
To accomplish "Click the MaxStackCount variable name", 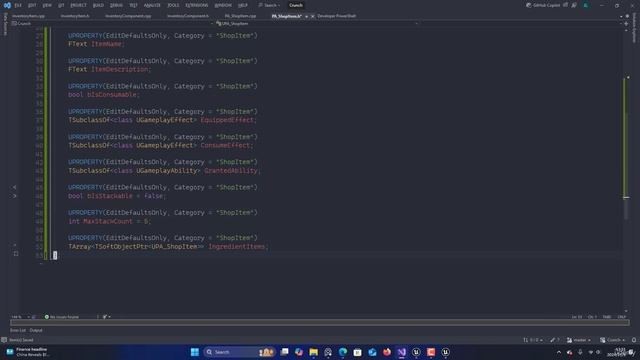I will [x=108, y=221].
